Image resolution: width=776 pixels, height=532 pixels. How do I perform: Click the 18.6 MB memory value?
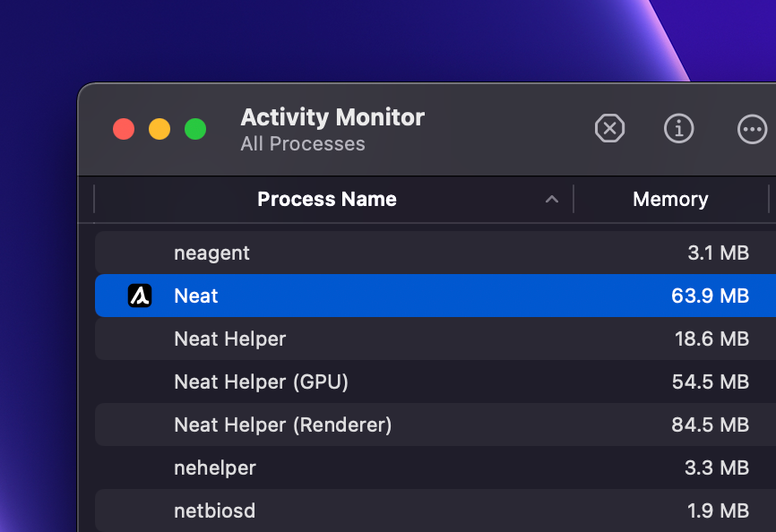pos(712,339)
